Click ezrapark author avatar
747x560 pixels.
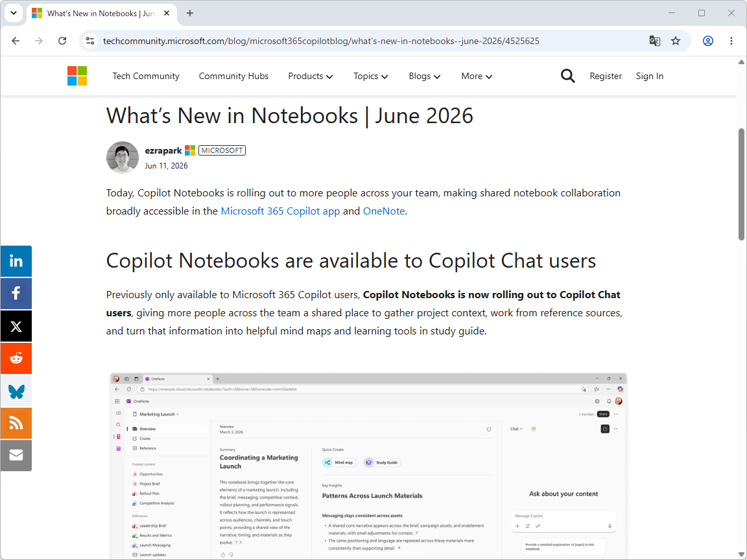tap(123, 157)
